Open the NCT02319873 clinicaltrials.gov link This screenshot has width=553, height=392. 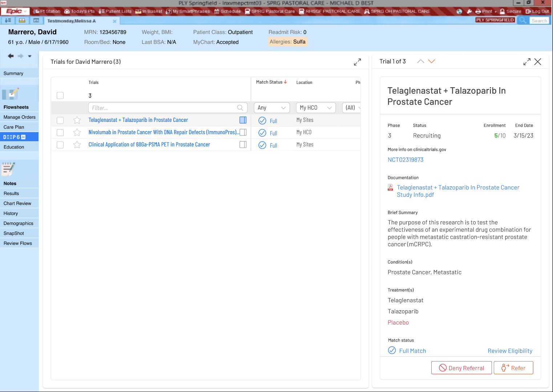pos(405,160)
